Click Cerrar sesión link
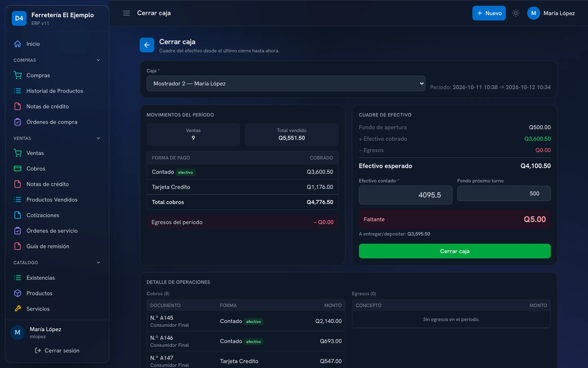Screen dimensions: 588x368 click(x=57, y=350)
